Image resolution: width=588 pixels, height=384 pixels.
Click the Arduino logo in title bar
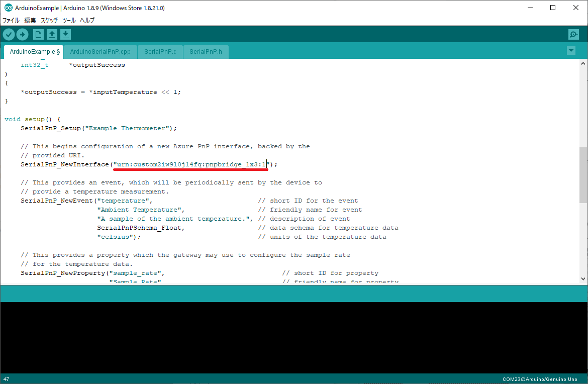[8, 8]
